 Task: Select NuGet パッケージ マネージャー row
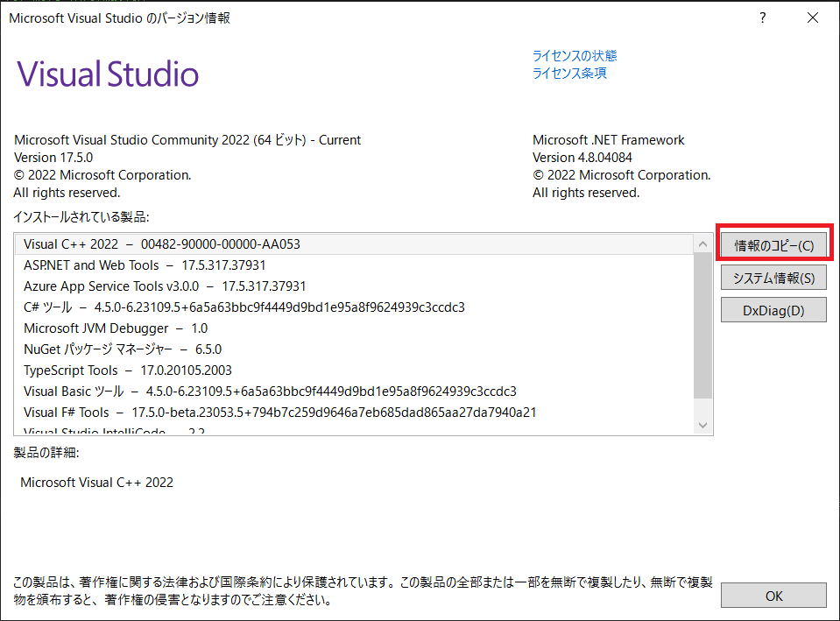(x=354, y=349)
